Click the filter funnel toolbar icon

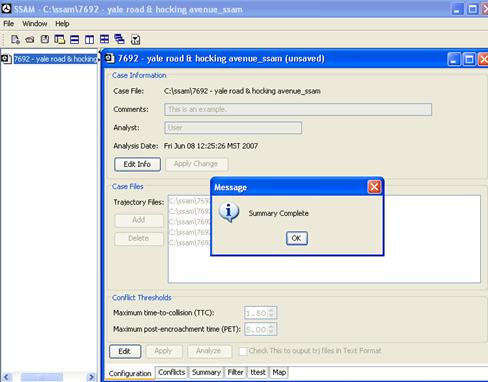[135, 40]
